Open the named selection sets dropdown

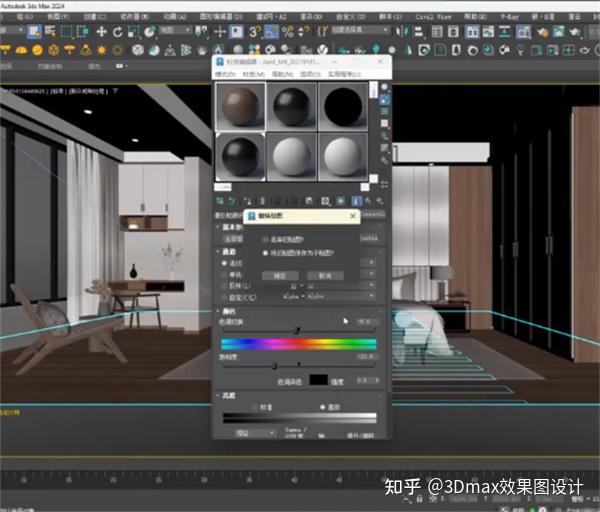pyautogui.click(x=360, y=30)
